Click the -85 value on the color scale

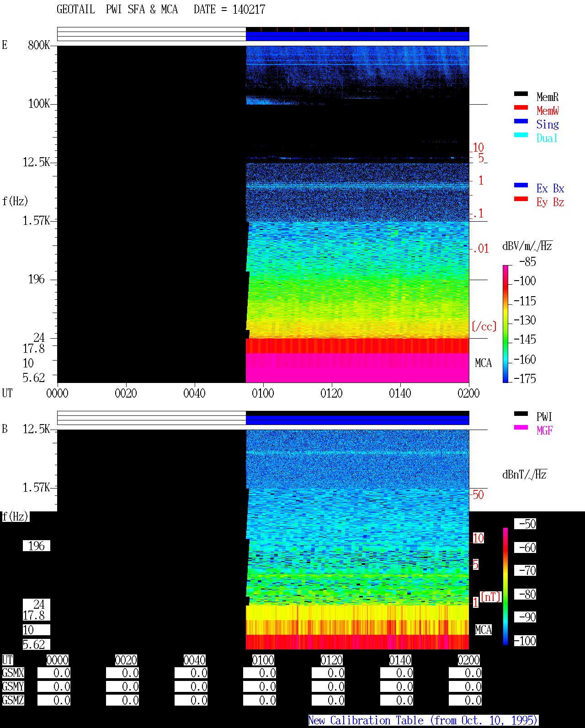click(527, 262)
